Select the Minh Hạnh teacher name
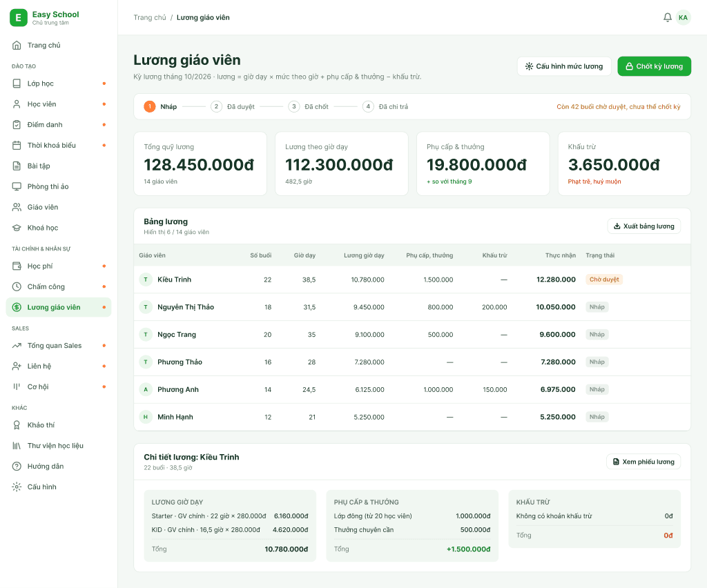Screen dimensions: 707x588 (175, 417)
